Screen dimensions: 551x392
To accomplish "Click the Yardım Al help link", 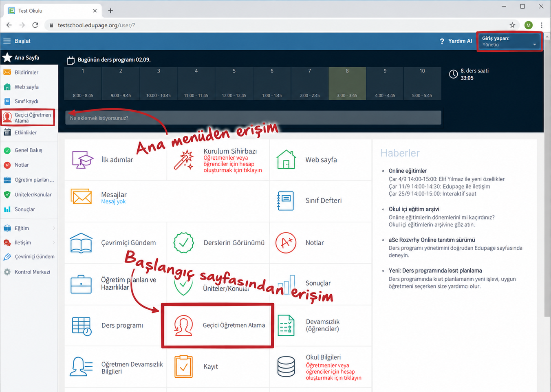I will pyautogui.click(x=456, y=41).
